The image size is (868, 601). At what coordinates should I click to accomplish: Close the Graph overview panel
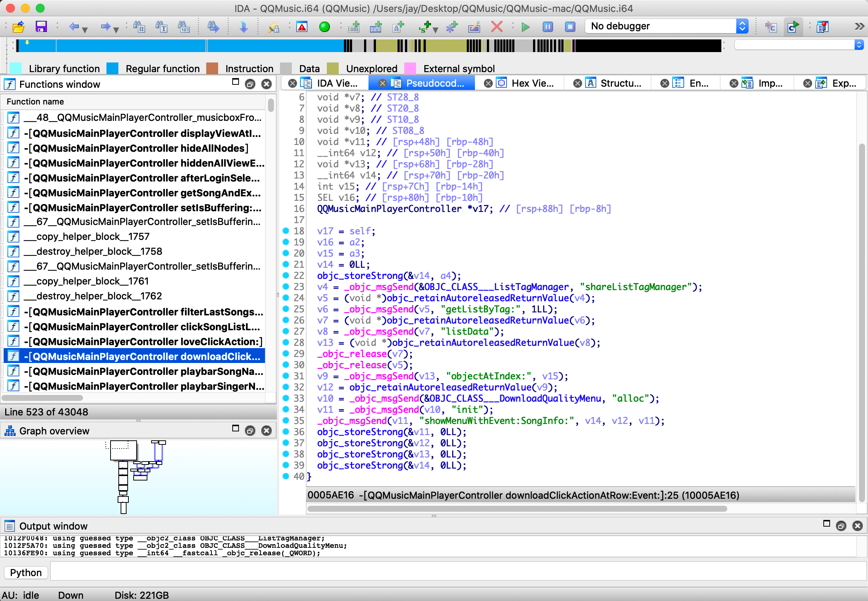(x=267, y=431)
